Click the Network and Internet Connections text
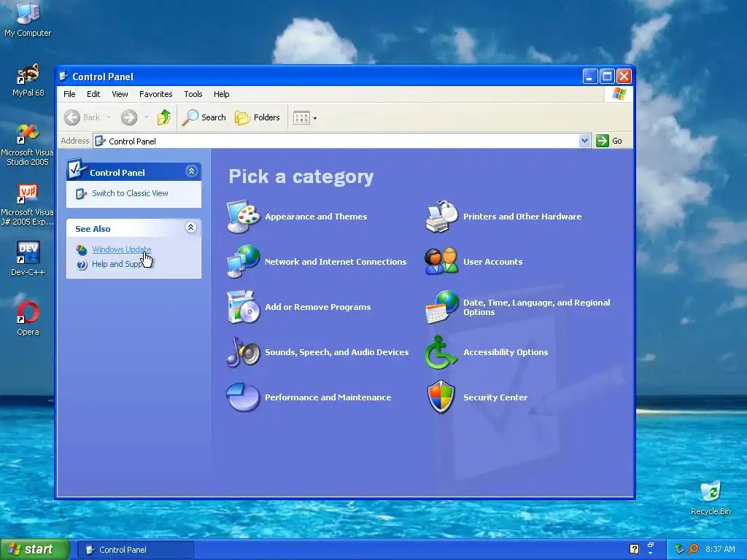This screenshot has width=747, height=560. pos(336,262)
